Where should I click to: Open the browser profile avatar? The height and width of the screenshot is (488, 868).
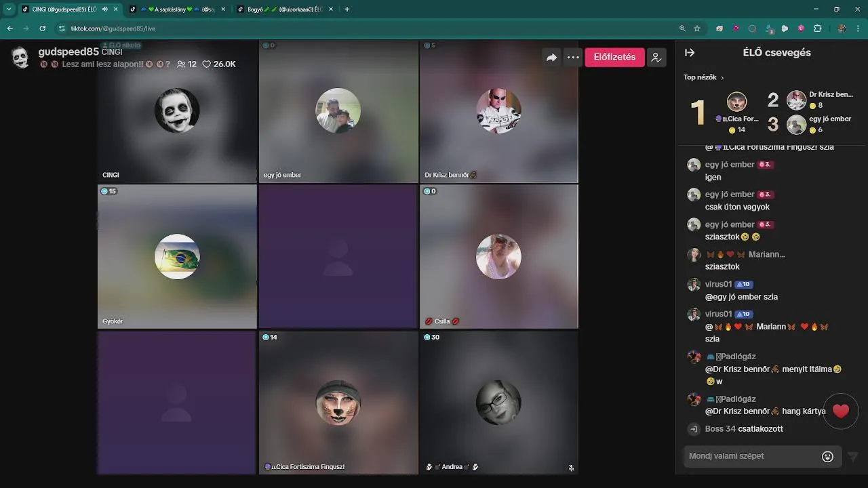coord(842,28)
